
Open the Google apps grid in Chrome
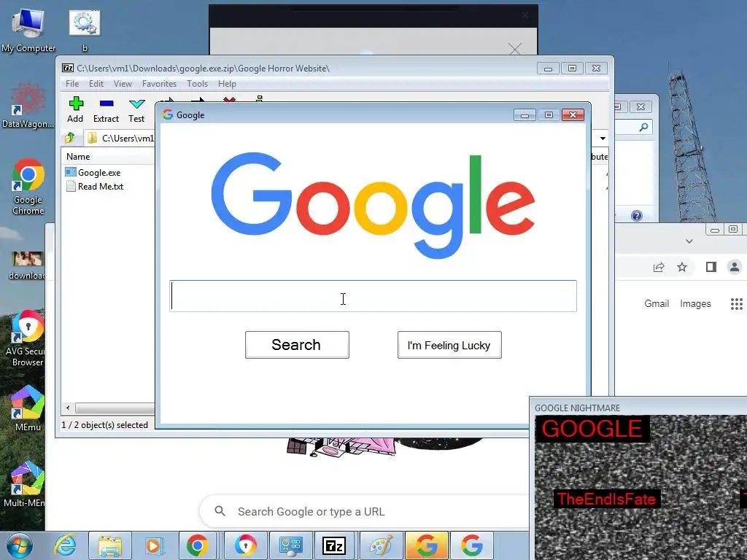point(737,304)
